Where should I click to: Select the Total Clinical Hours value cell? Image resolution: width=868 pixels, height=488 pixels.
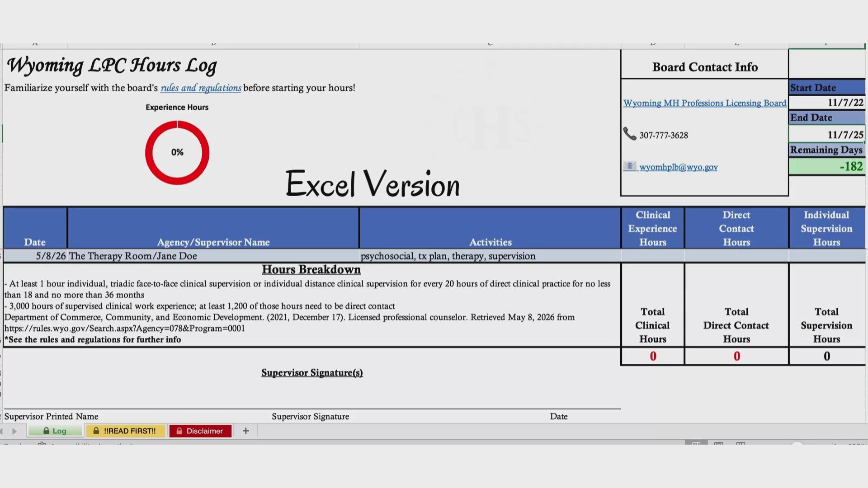click(x=653, y=356)
